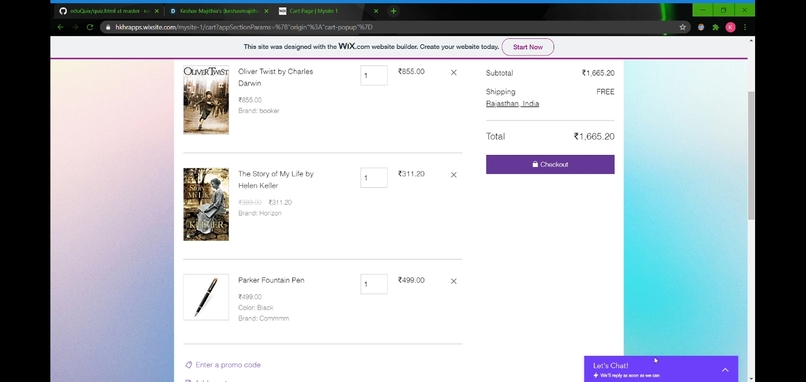The image size is (806, 382).
Task: Remove The Story of My Life from cart
Action: coord(453,175)
